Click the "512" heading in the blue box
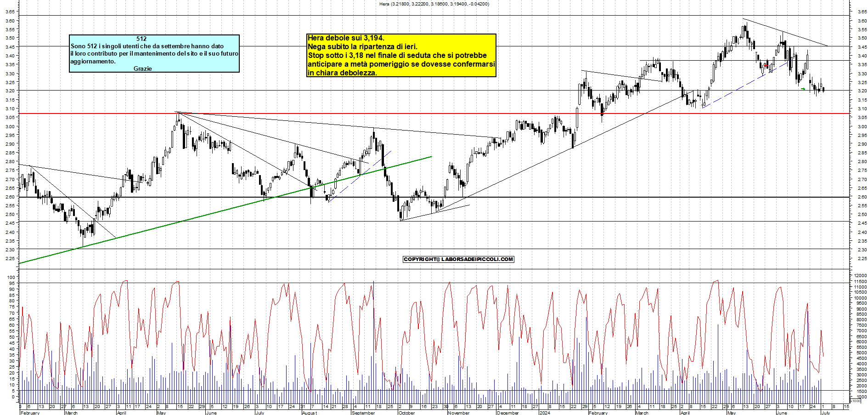 (141, 39)
